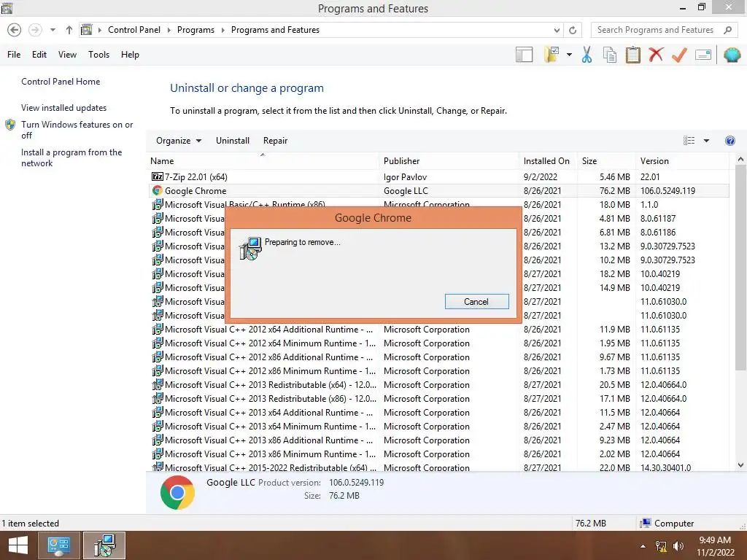Show hidden tray icons arrow
The height and width of the screenshot is (560, 747).
pos(643,546)
